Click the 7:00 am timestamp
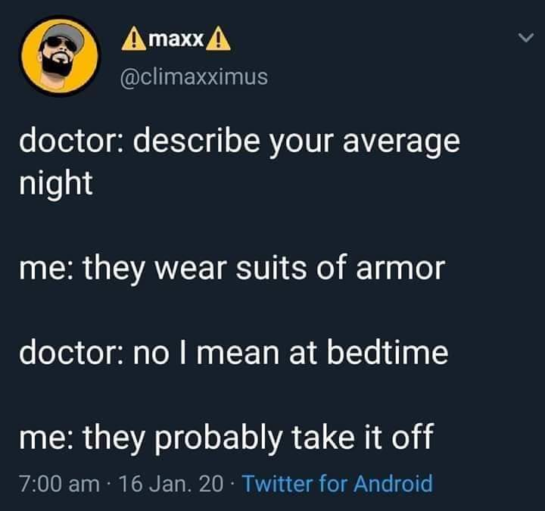 tap(59, 484)
